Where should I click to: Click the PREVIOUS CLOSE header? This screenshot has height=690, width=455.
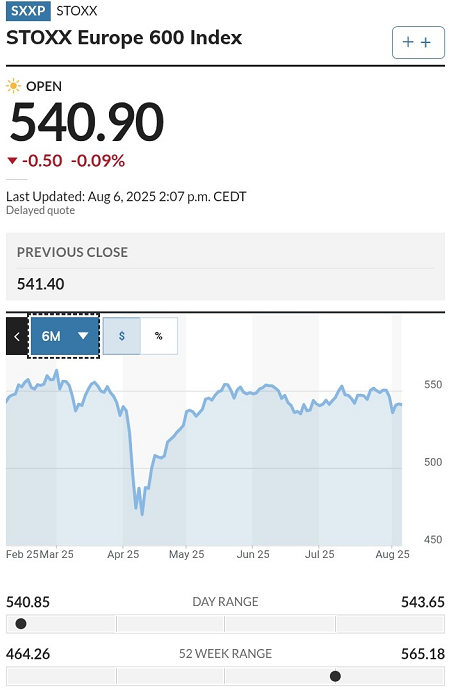click(72, 252)
